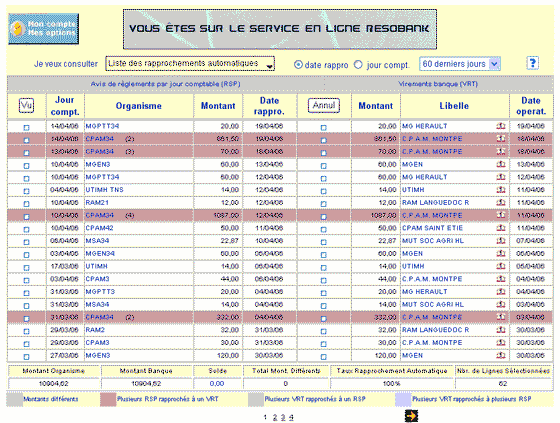Viewport: 560px width, 423px height.
Task: Open detail icon in the MGEN 120,00 row
Action: tap(501, 355)
